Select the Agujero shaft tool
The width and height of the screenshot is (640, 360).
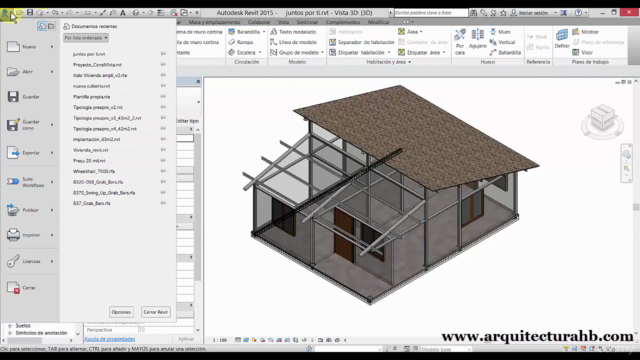tap(478, 39)
